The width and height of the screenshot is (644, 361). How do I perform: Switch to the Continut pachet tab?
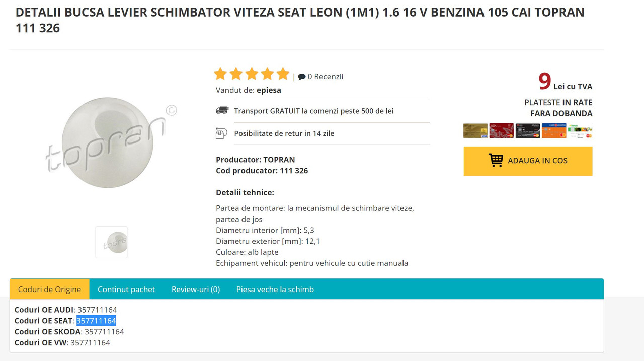pos(126,289)
